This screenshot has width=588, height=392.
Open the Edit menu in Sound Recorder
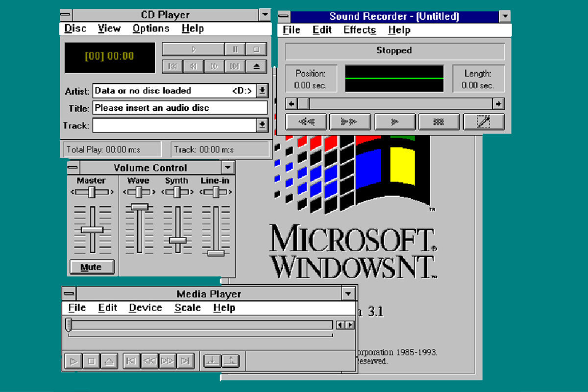322,30
